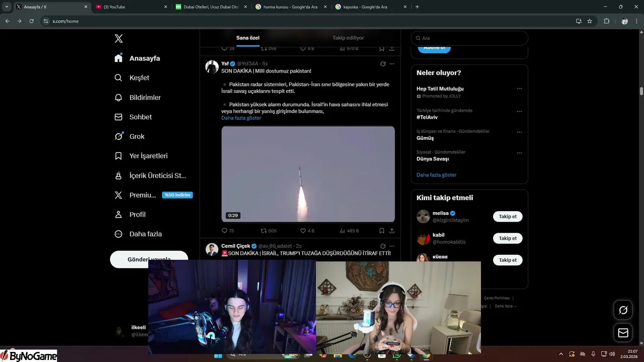Screen dimensions: 644x362
Task: Open Çerez Politikası footer link
Action: click(497, 298)
